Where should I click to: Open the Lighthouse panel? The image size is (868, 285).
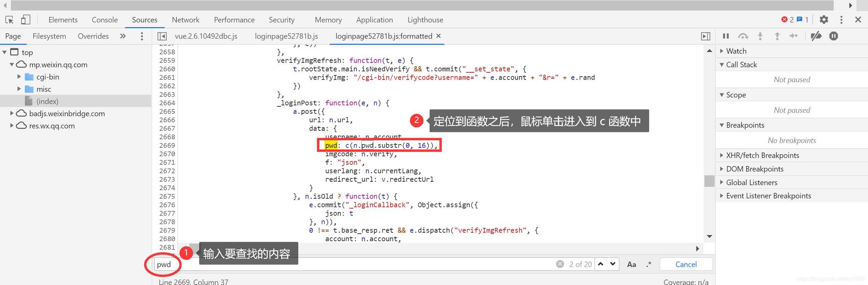tap(425, 20)
